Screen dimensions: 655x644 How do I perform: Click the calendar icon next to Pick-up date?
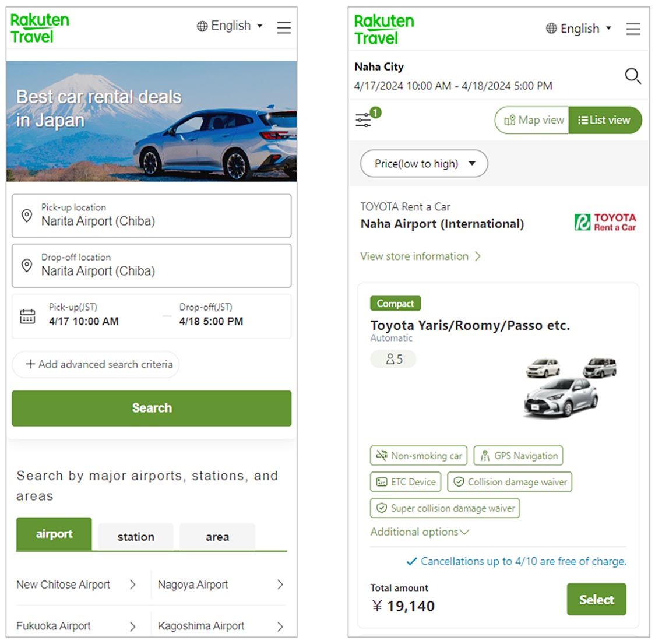[27, 316]
